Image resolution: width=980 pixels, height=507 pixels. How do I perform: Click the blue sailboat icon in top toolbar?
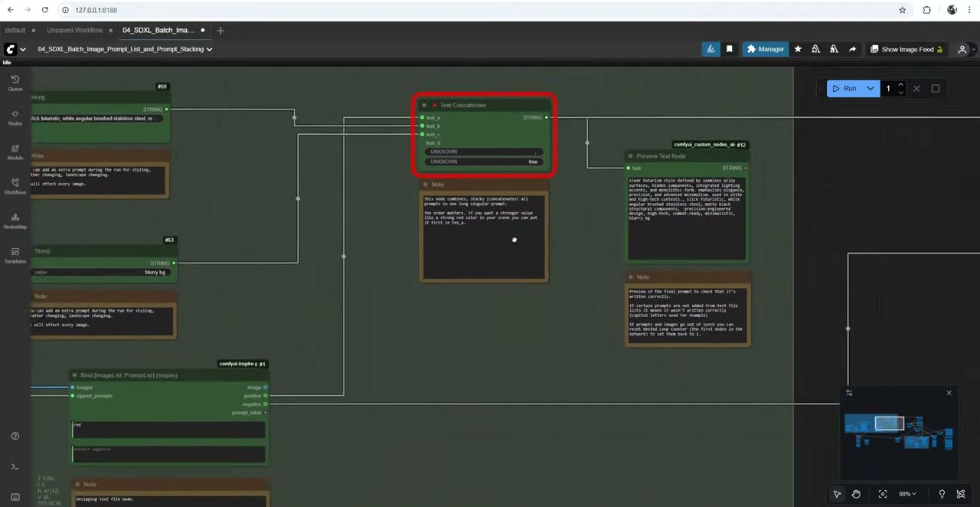click(x=710, y=49)
